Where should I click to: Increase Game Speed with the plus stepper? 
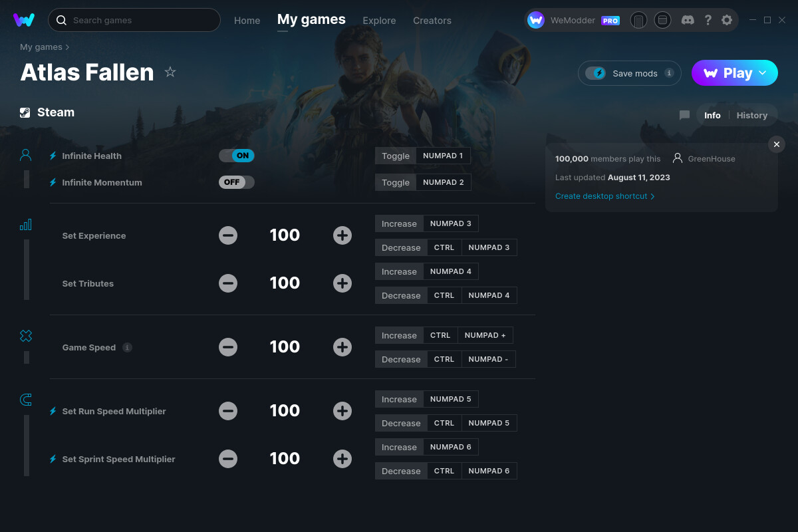point(342,346)
